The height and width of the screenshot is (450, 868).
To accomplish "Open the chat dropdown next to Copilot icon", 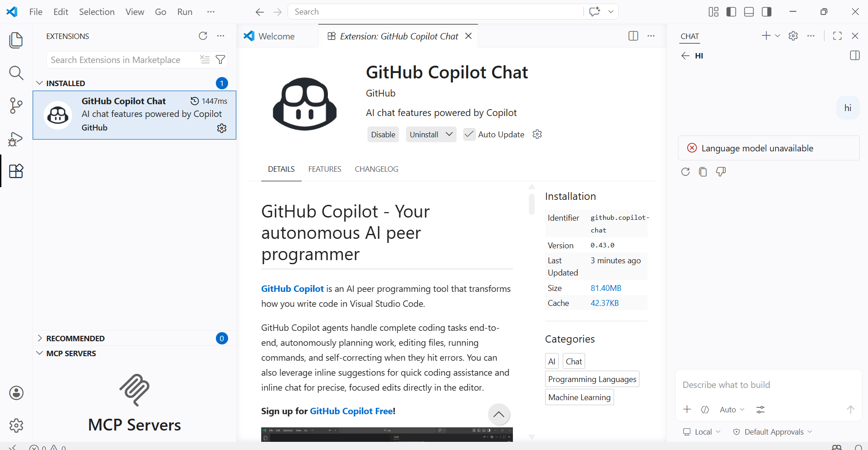I will [x=611, y=12].
